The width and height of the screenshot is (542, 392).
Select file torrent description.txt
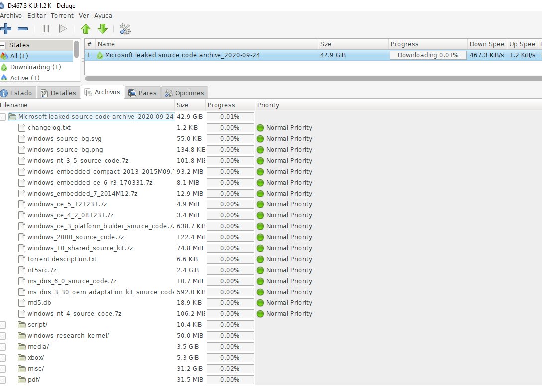(x=62, y=259)
